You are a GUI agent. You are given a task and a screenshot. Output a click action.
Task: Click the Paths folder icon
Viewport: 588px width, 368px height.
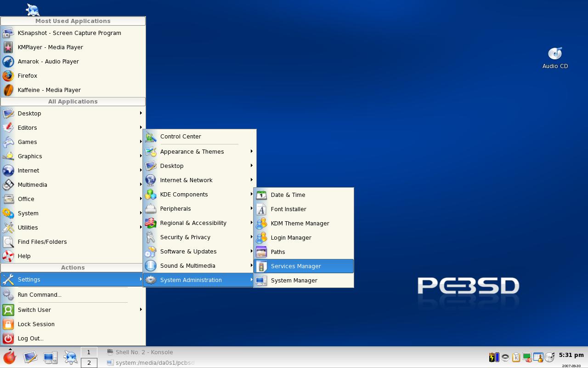pyautogui.click(x=261, y=252)
